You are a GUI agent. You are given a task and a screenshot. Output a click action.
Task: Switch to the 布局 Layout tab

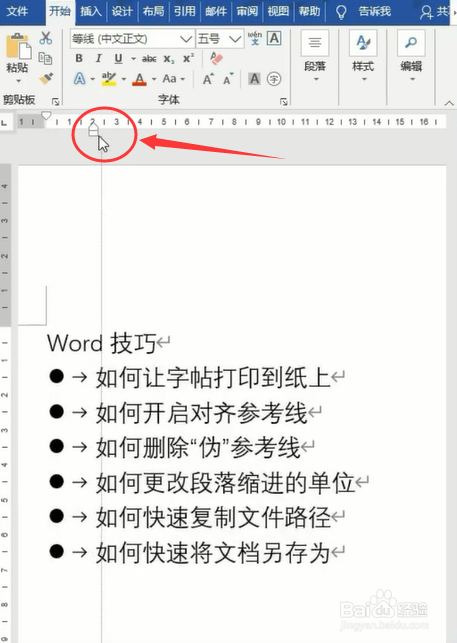pyautogui.click(x=153, y=11)
